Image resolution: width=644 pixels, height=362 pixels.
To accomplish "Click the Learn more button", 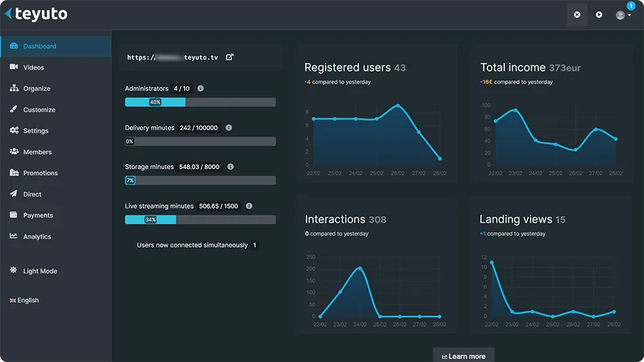I will click(x=463, y=356).
